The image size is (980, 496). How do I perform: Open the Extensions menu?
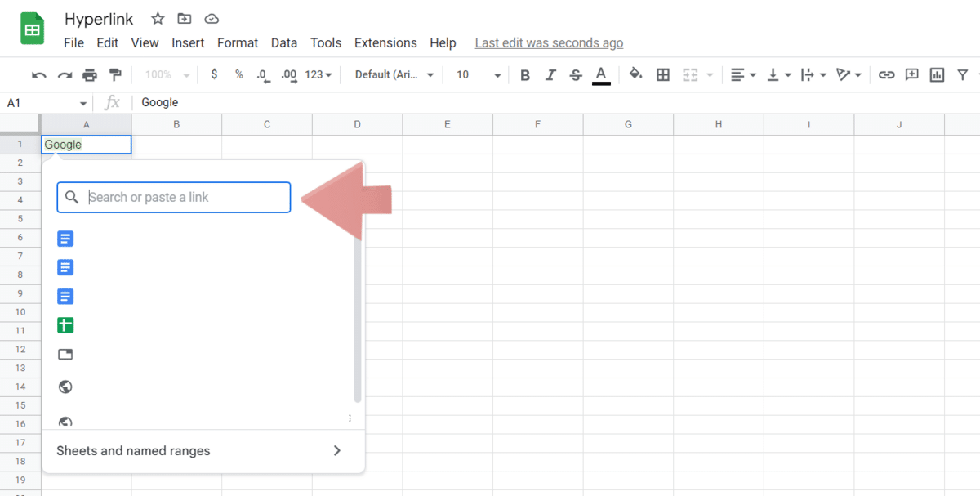(x=385, y=42)
